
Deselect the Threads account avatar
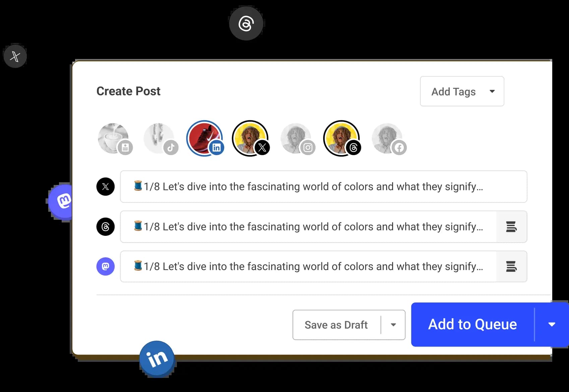click(x=342, y=138)
